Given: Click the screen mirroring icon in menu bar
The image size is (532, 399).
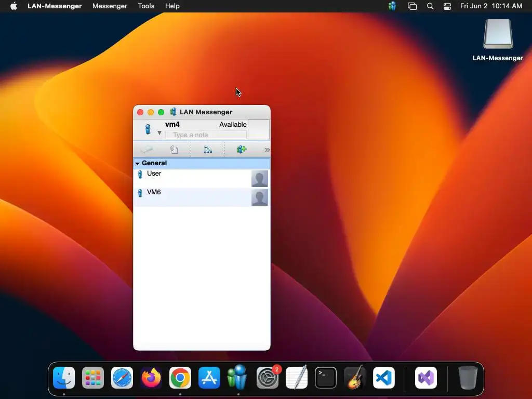Looking at the screenshot, I should (x=412, y=6).
